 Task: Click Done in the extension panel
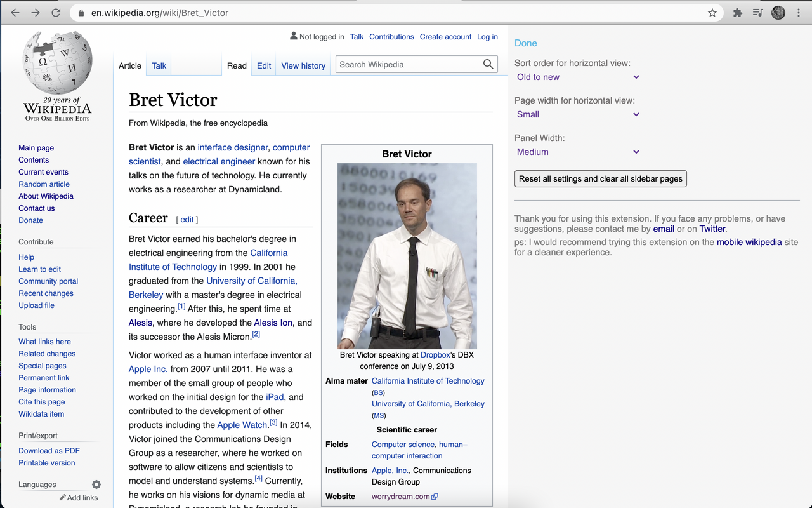tap(526, 43)
